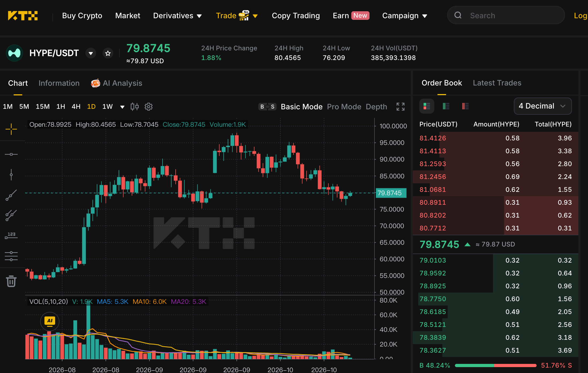Open the Earn page
Image resolution: width=588 pixels, height=373 pixels.
[351, 16]
